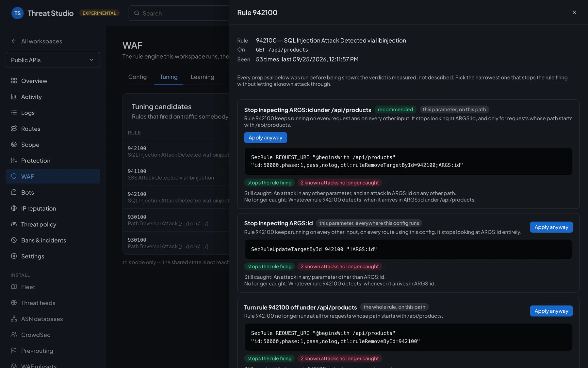The width and height of the screenshot is (588, 368).
Task: Click the back arrow beside All workspaces
Action: click(x=14, y=41)
